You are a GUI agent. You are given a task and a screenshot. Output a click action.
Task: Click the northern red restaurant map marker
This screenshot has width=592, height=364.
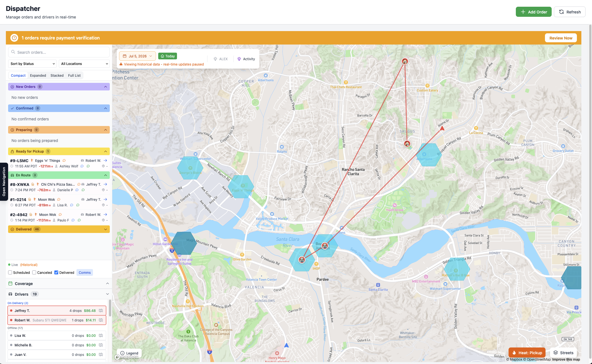[x=405, y=61]
